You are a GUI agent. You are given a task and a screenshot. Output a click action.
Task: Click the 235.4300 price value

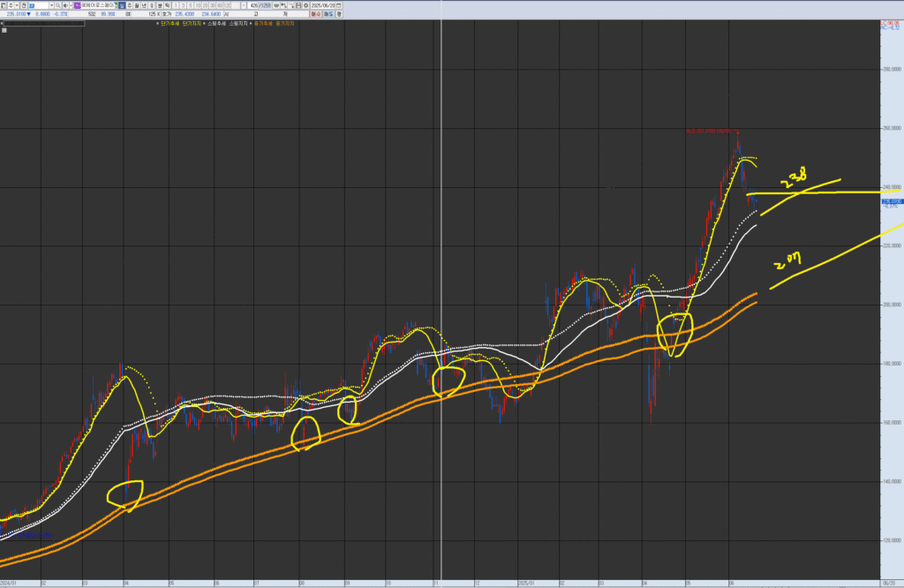[185, 14]
